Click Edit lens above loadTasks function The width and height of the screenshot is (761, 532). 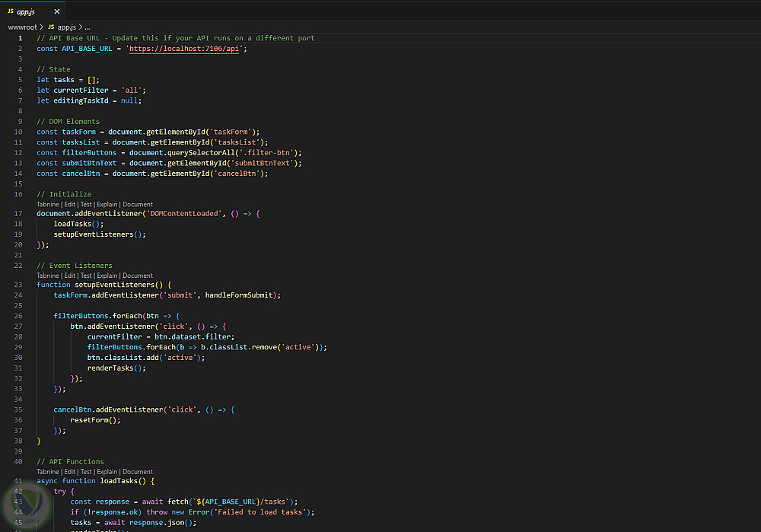[70, 472]
